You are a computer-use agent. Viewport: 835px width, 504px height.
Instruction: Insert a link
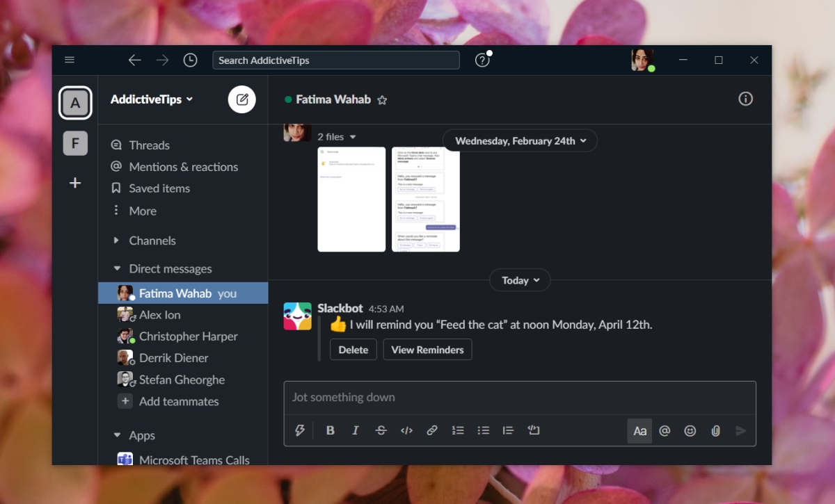pyautogui.click(x=431, y=430)
